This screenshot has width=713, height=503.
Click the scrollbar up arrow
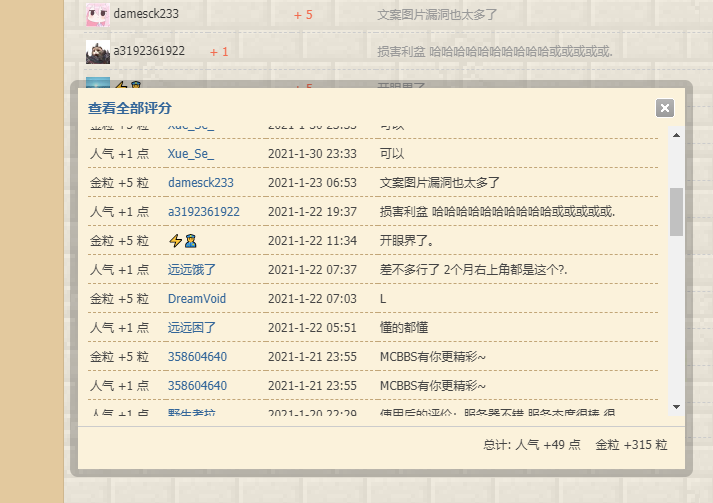click(676, 134)
